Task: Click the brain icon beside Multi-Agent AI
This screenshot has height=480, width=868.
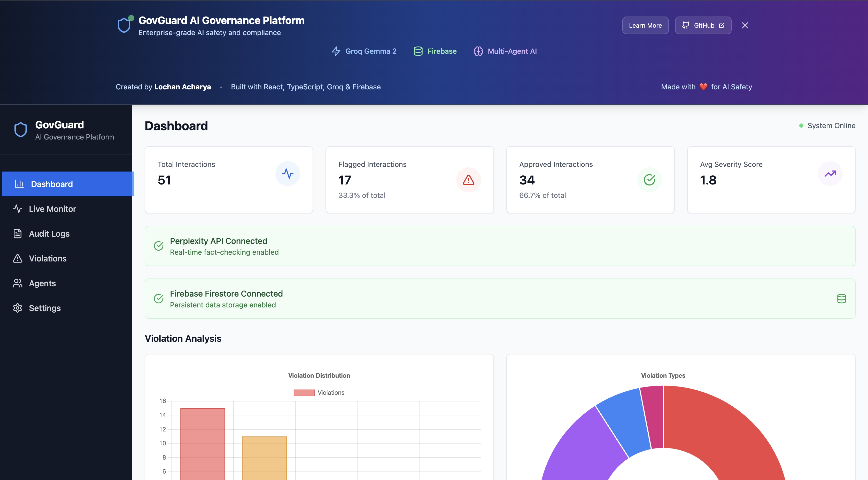Action: 478,51
